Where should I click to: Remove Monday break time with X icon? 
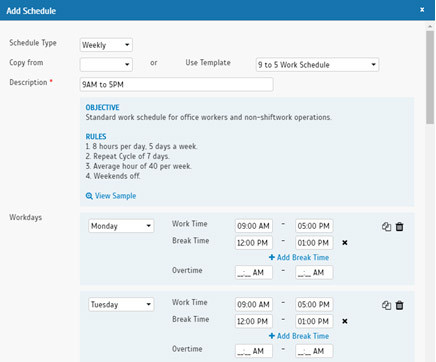pyautogui.click(x=345, y=243)
